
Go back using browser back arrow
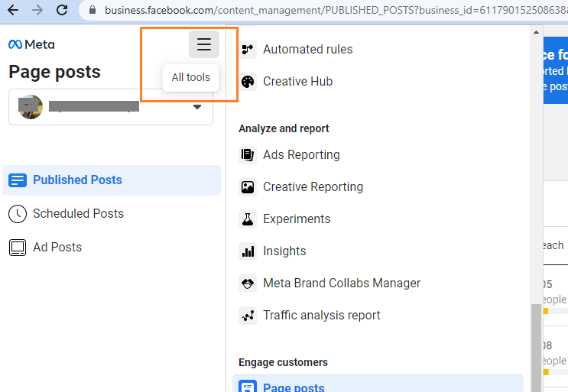13,10
